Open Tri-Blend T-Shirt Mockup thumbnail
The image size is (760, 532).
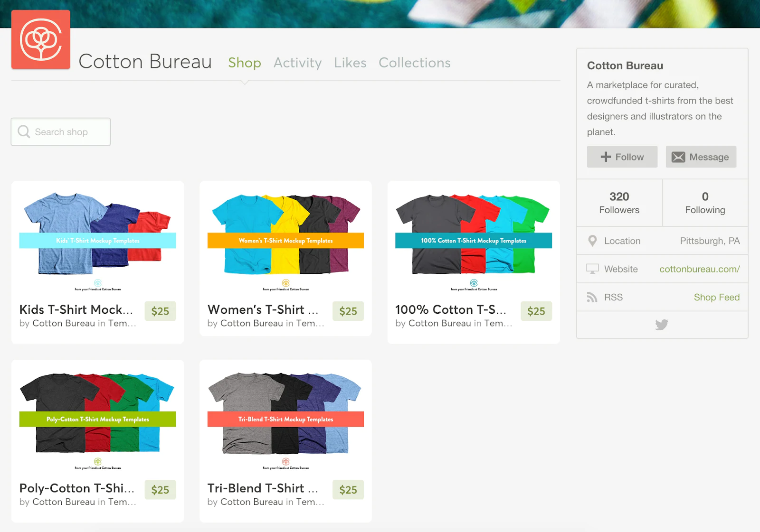point(285,420)
